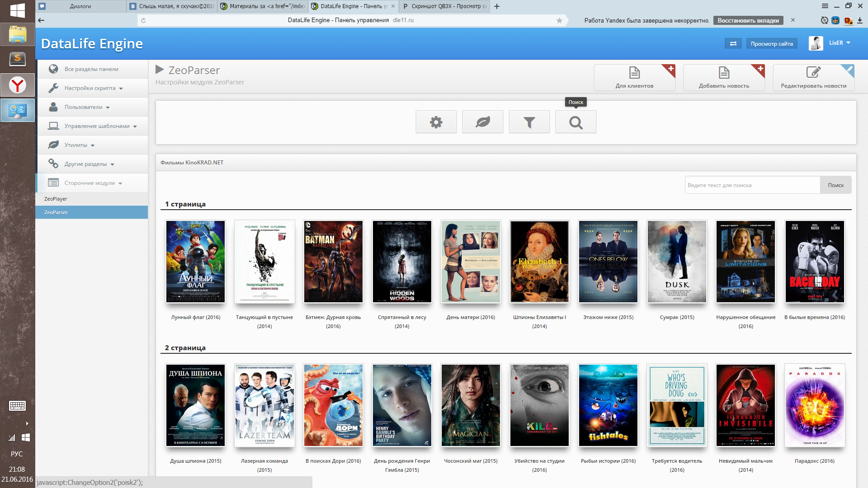868x488 pixels.
Task: Select the Лунный флаг (2016) poster
Action: (196, 262)
